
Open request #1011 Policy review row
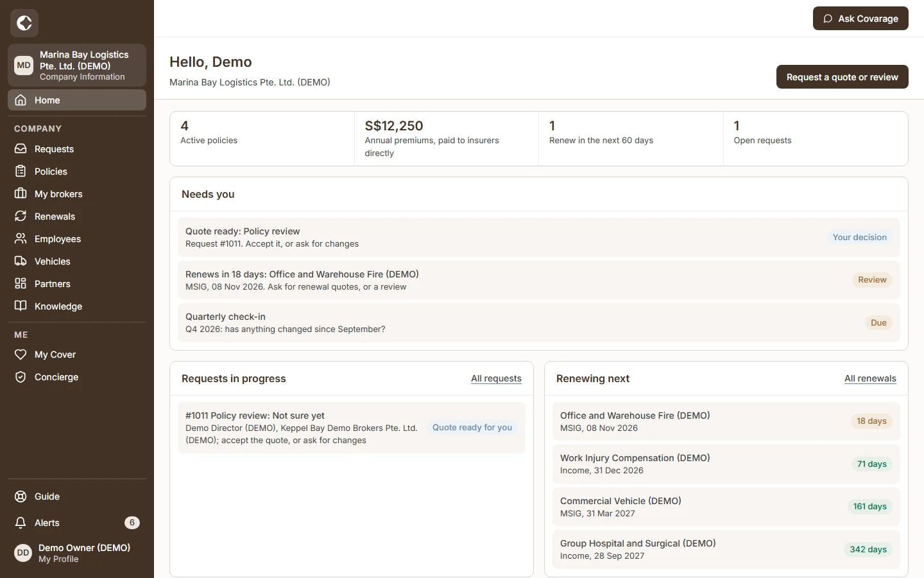tap(352, 428)
